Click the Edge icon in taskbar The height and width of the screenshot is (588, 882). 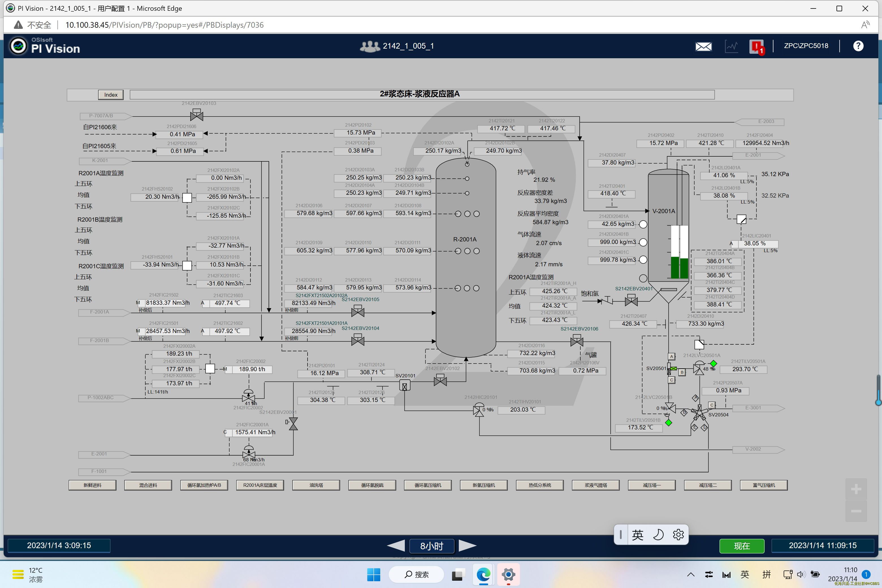coord(483,574)
